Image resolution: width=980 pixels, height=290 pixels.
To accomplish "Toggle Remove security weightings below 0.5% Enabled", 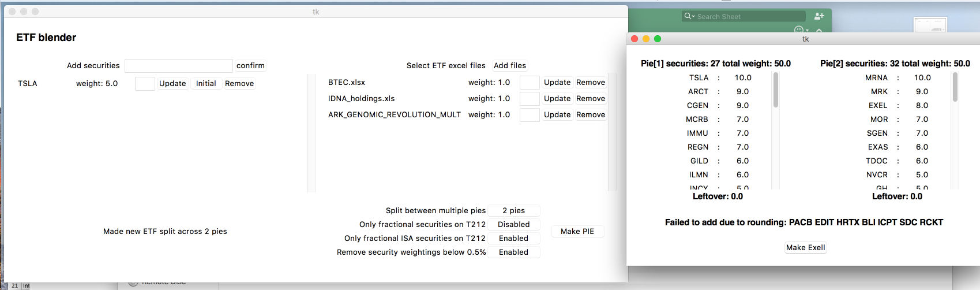I will [514, 252].
